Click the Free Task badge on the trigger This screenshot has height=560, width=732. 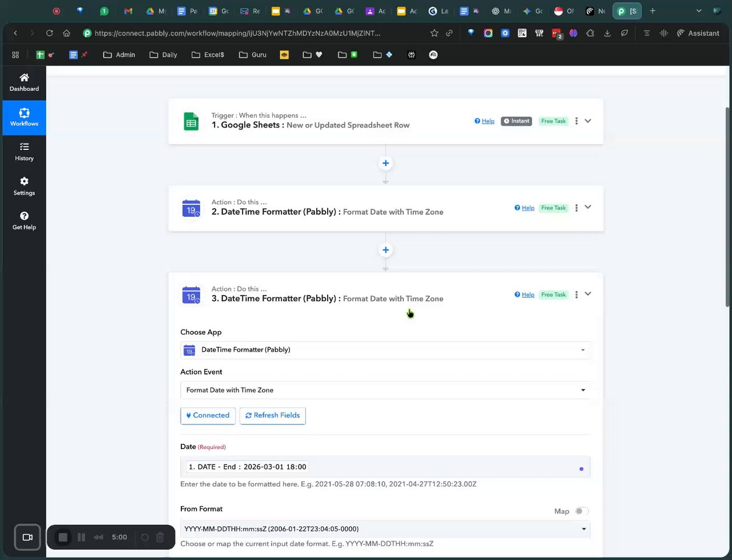pyautogui.click(x=554, y=121)
